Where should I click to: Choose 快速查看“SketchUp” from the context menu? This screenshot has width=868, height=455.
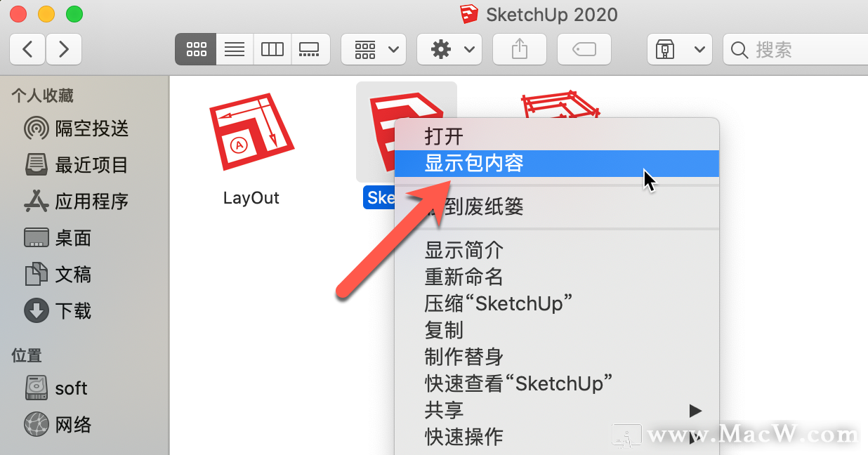point(557,383)
